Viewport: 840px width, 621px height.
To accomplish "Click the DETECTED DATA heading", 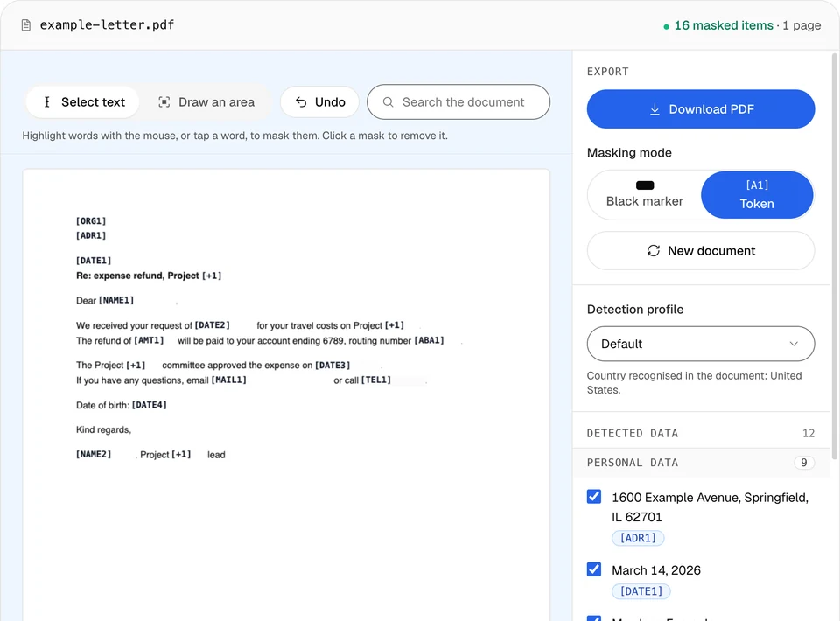I will [633, 434].
